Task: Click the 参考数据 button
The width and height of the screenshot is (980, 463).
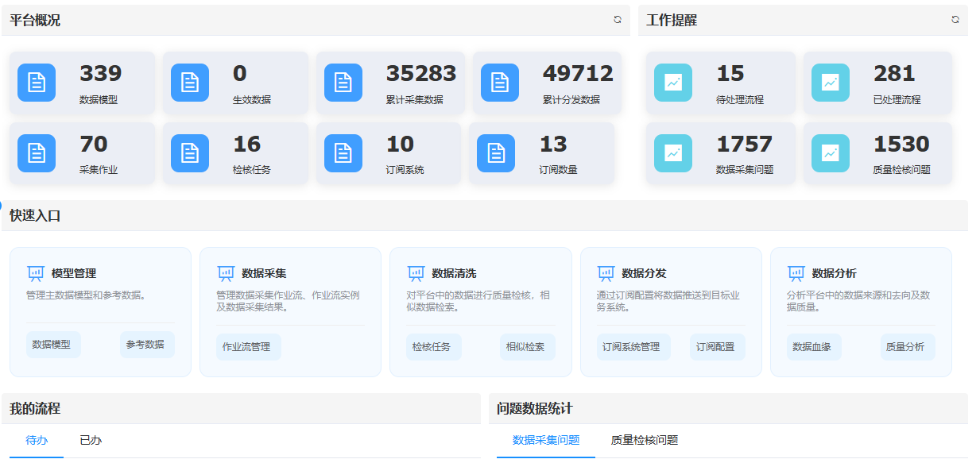Action: pyautogui.click(x=145, y=345)
